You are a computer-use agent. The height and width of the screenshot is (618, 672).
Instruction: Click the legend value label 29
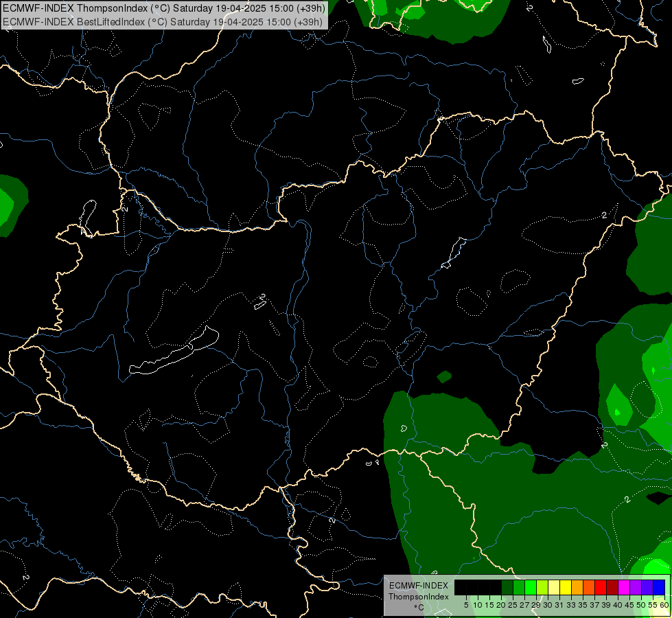point(535,605)
